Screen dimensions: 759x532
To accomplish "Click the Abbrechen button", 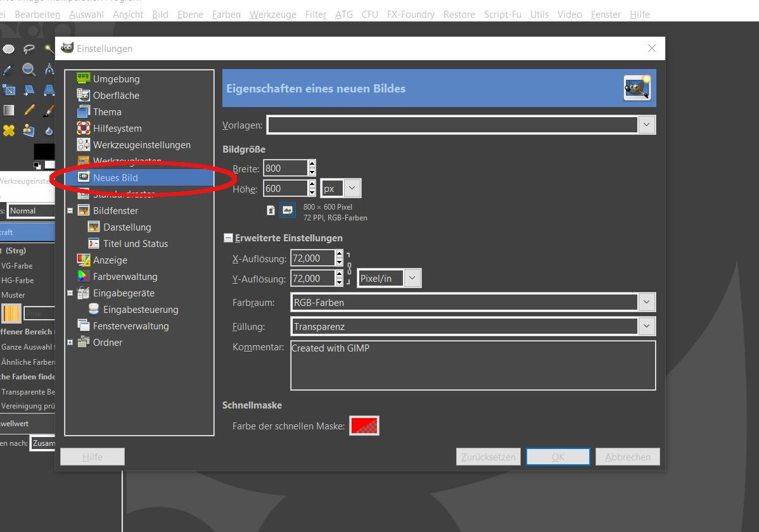I will pos(627,457).
